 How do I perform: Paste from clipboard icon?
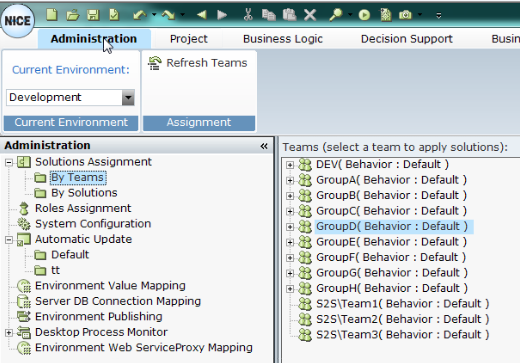pos(289,15)
